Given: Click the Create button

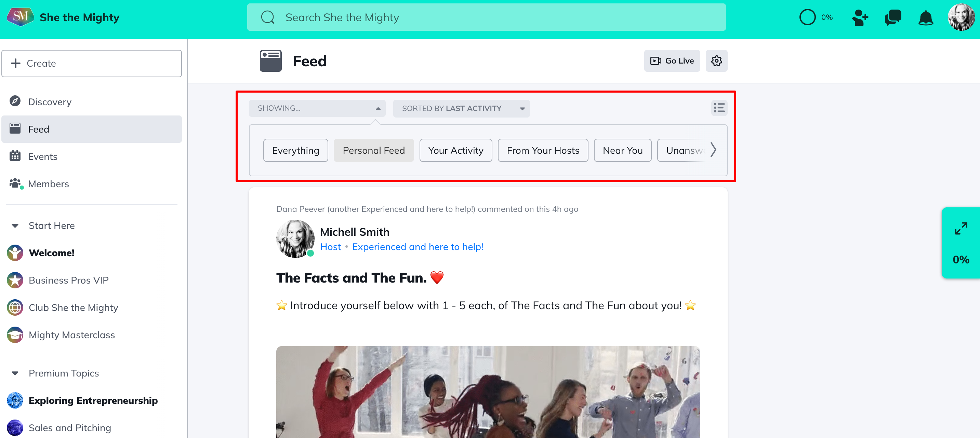Looking at the screenshot, I should pyautogui.click(x=92, y=64).
